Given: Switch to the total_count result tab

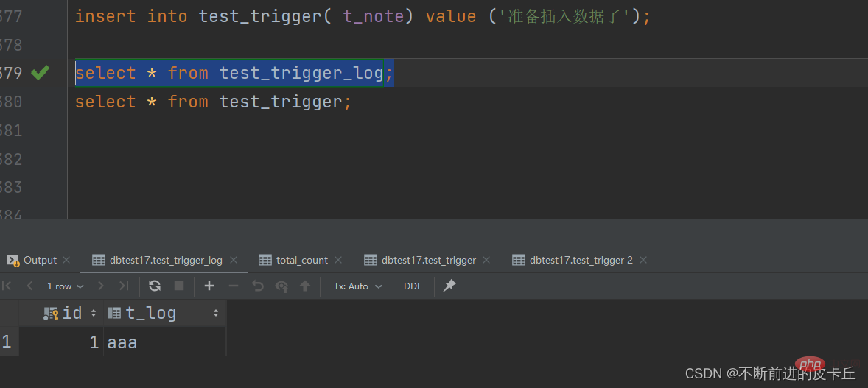Looking at the screenshot, I should coord(301,260).
